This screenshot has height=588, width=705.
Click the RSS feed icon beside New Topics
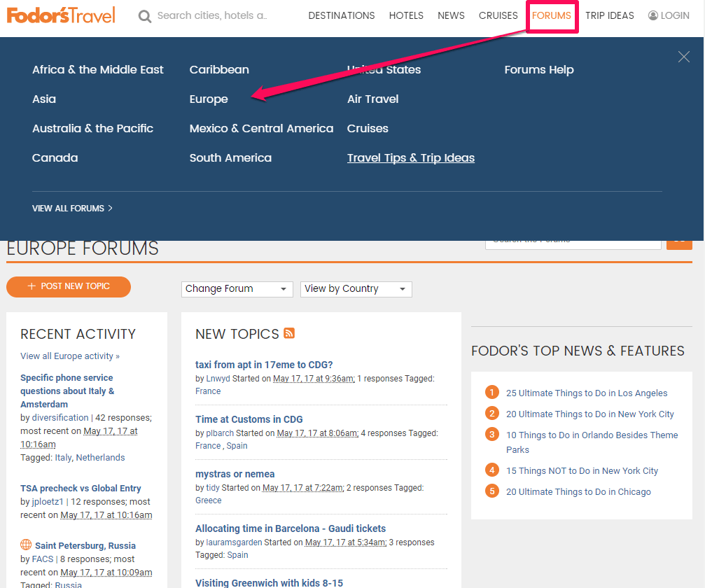(289, 333)
